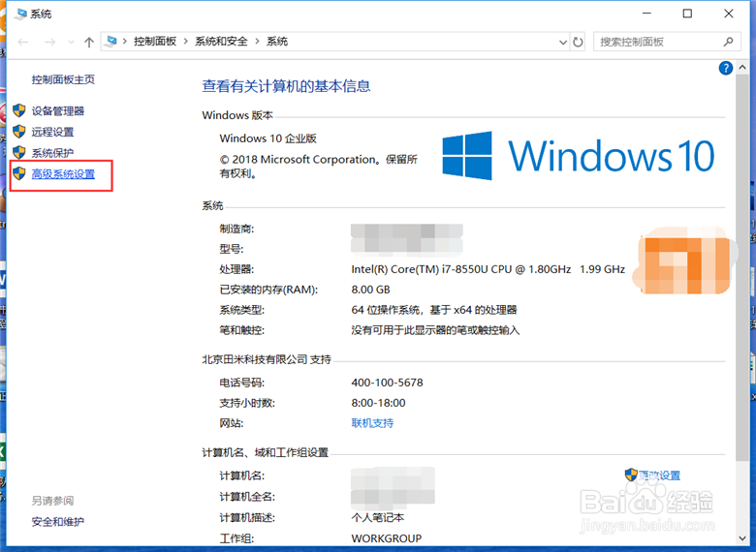Click processor value Intel Core i7-8550U
The width and height of the screenshot is (756, 552).
click(x=488, y=269)
